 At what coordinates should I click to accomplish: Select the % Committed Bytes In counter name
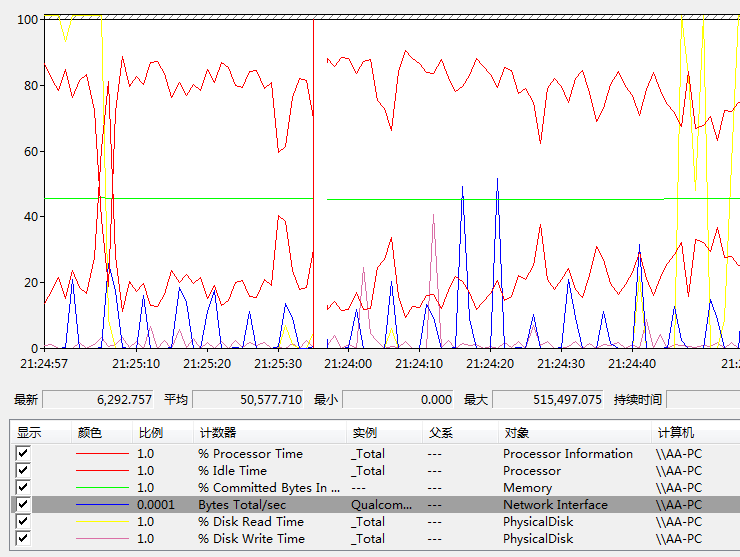pyautogui.click(x=269, y=488)
